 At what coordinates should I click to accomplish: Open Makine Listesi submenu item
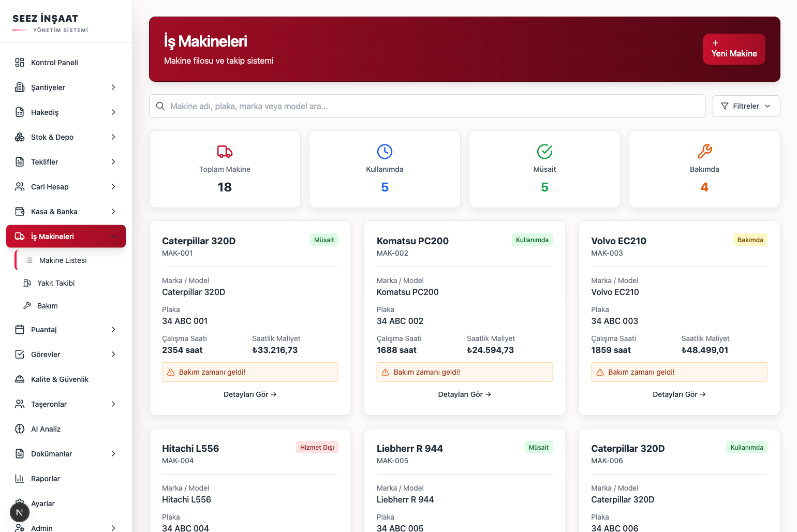coord(63,260)
